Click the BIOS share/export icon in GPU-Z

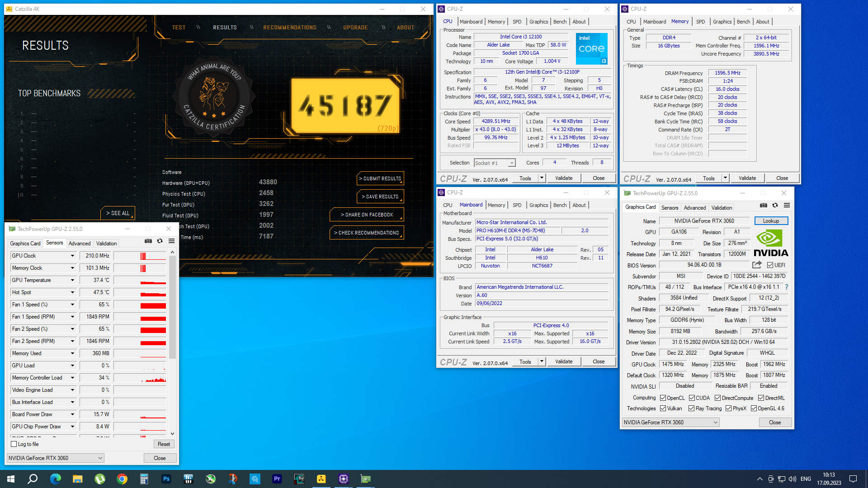[x=757, y=265]
